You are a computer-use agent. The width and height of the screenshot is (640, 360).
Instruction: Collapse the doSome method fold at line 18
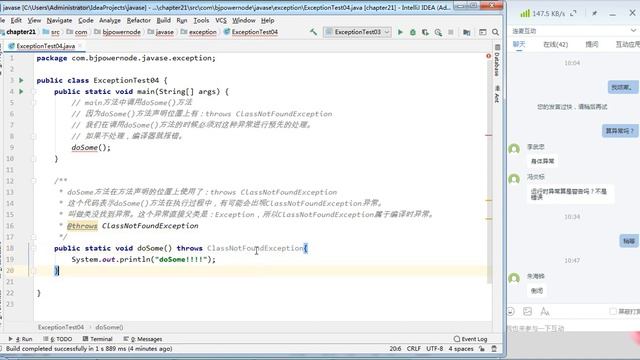coord(34,248)
